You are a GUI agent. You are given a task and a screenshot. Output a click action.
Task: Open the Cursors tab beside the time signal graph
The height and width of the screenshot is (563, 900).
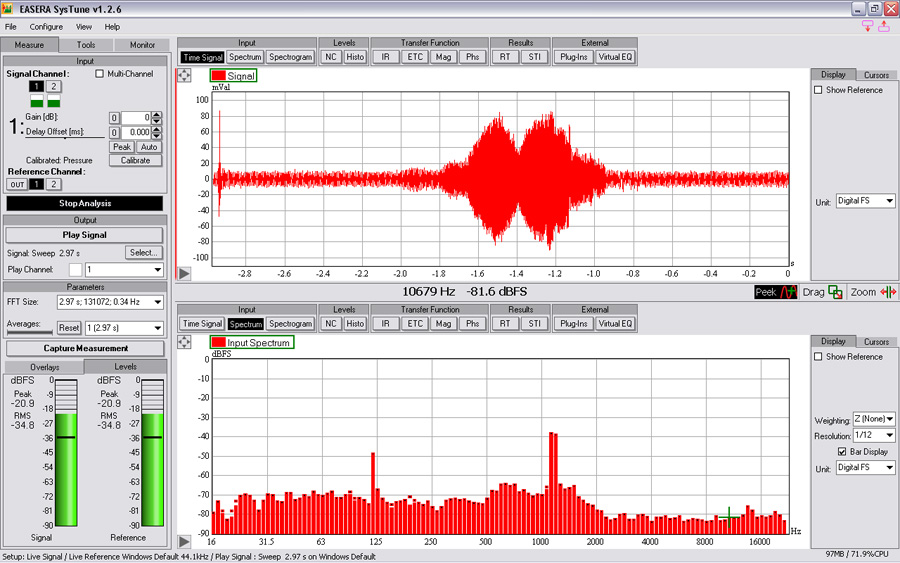click(x=876, y=75)
